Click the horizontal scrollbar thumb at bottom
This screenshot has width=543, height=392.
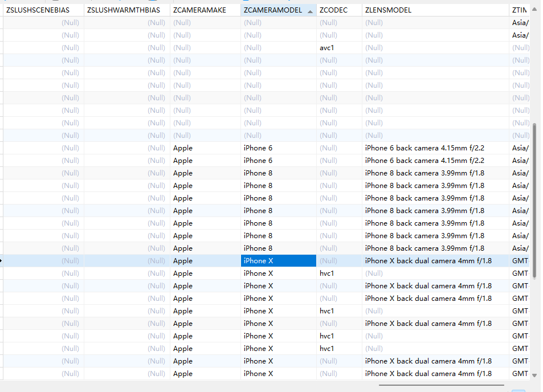[441, 385]
